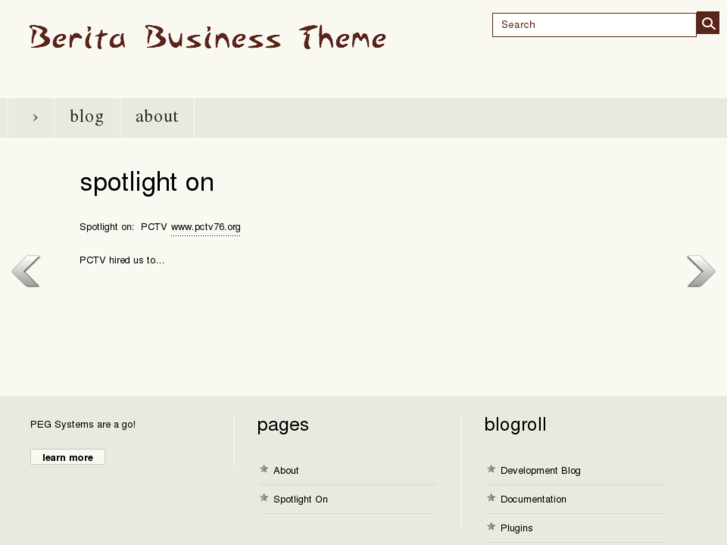Go to previous slide arrow
The image size is (727, 545).
[x=26, y=271]
